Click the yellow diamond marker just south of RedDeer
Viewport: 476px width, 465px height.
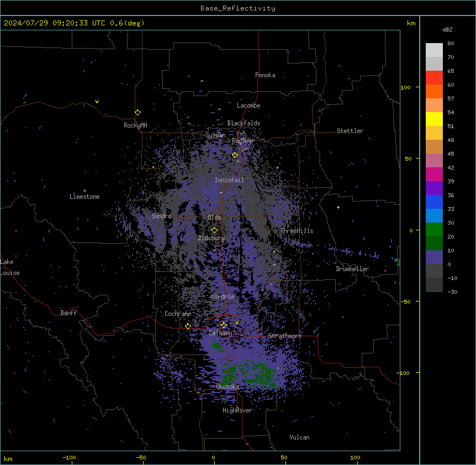(x=235, y=155)
